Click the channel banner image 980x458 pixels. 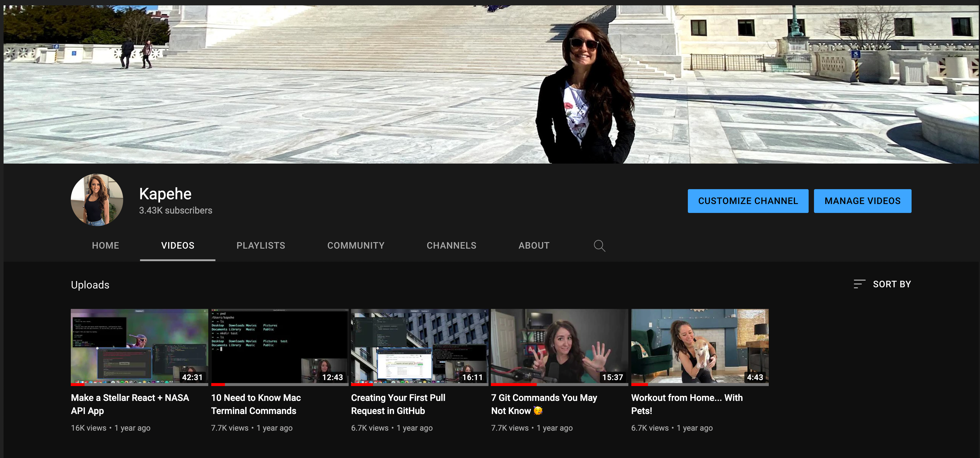point(491,84)
